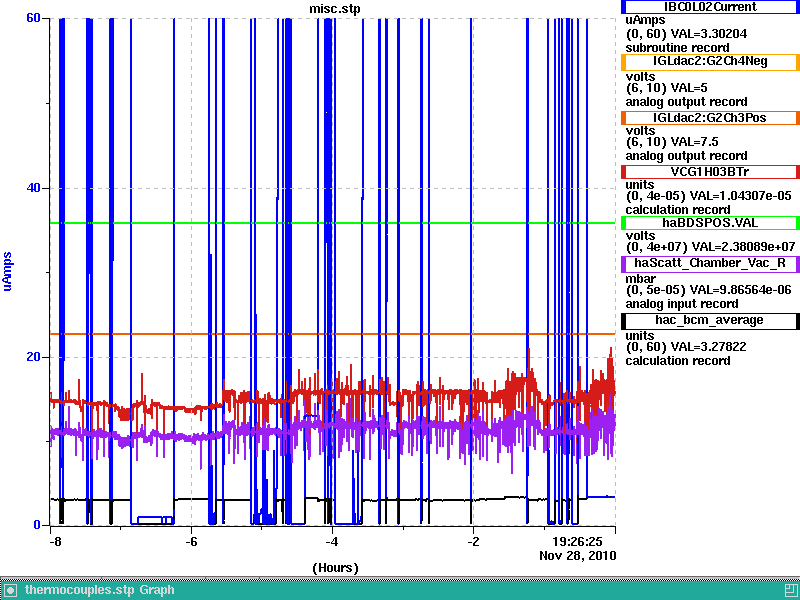The width and height of the screenshot is (800, 600).
Task: Click the (Hours) x-axis label
Action: (335, 568)
